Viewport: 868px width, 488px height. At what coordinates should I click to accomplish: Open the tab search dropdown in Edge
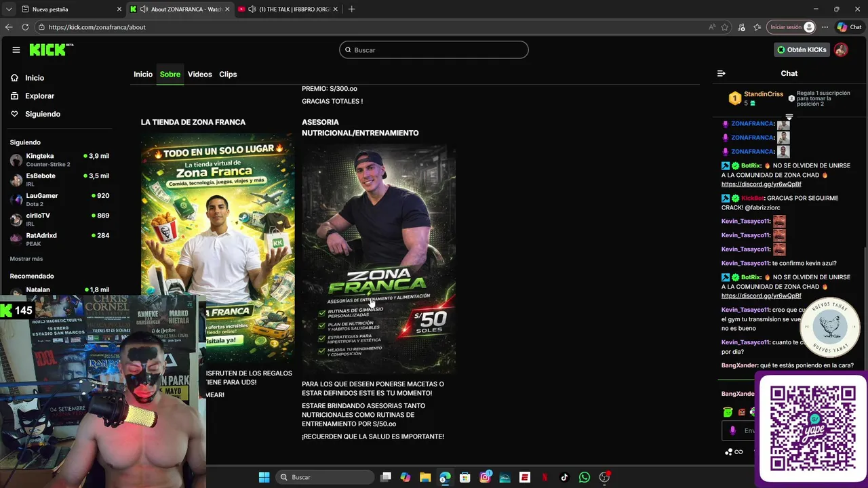[8, 9]
